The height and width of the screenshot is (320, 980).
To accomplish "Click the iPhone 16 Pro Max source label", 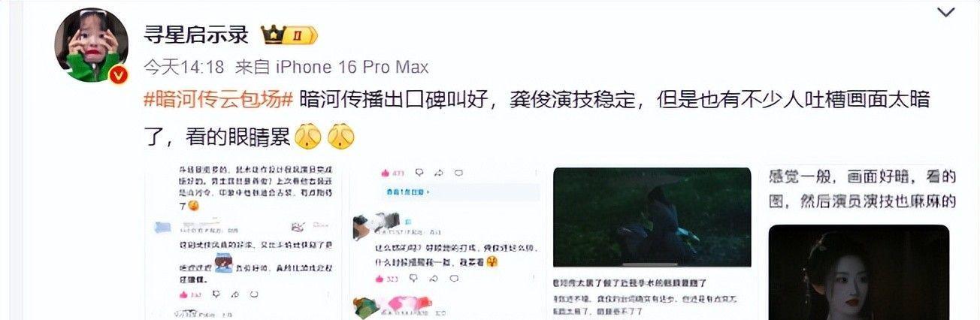I will (350, 67).
